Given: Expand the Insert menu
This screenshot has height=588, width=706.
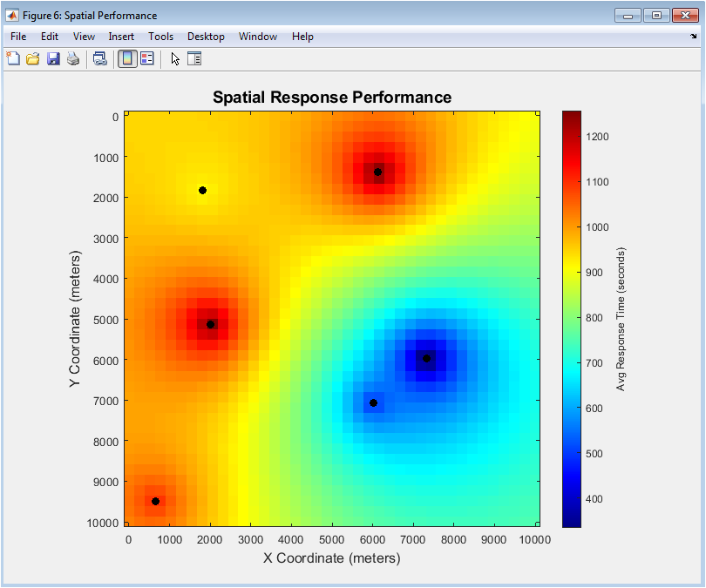Looking at the screenshot, I should (x=121, y=37).
